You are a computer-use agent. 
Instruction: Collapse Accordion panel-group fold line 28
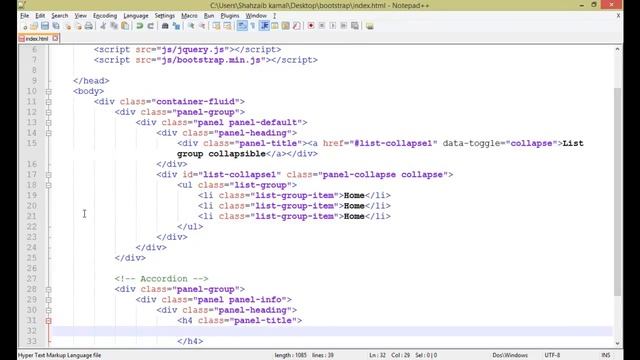click(x=49, y=289)
